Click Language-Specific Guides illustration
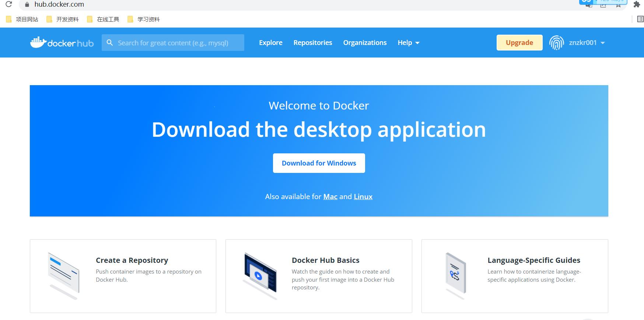644x320 pixels. (456, 275)
